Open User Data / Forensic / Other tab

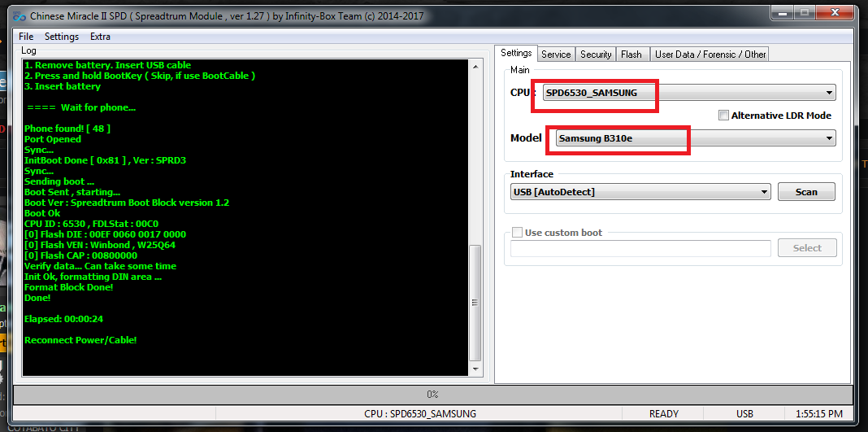[x=710, y=55]
